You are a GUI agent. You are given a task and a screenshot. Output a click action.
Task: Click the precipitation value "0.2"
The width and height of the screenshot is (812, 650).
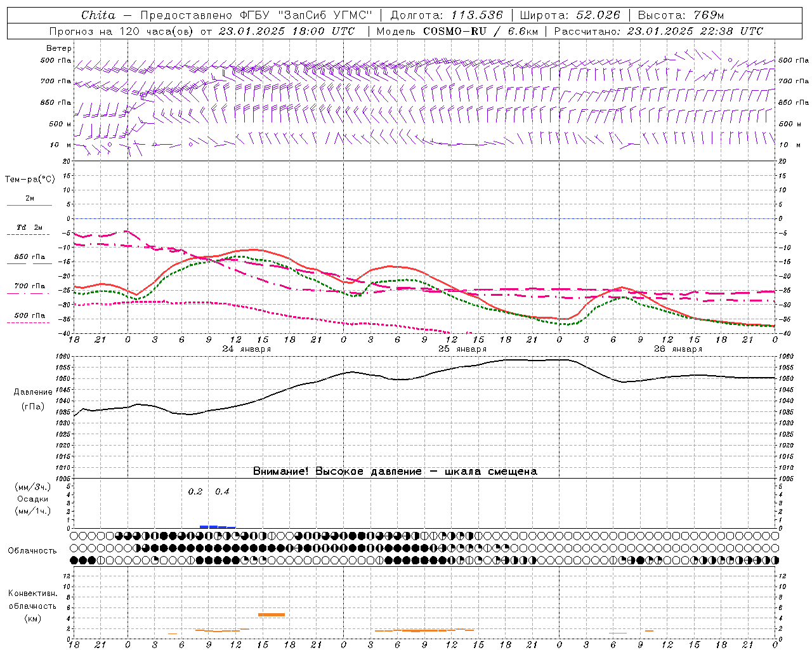(x=195, y=491)
